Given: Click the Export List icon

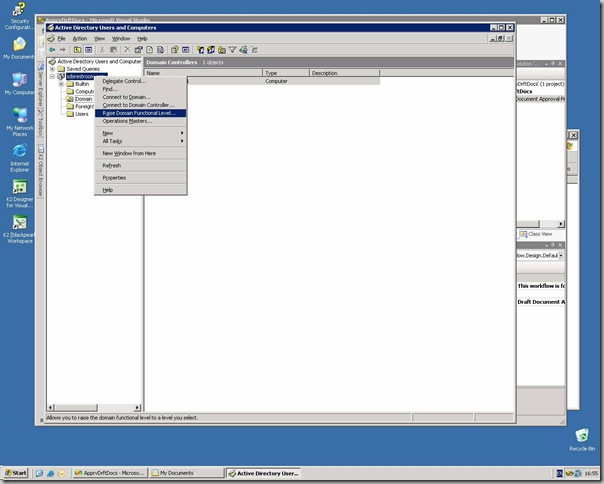Looking at the screenshot, I should [160, 50].
